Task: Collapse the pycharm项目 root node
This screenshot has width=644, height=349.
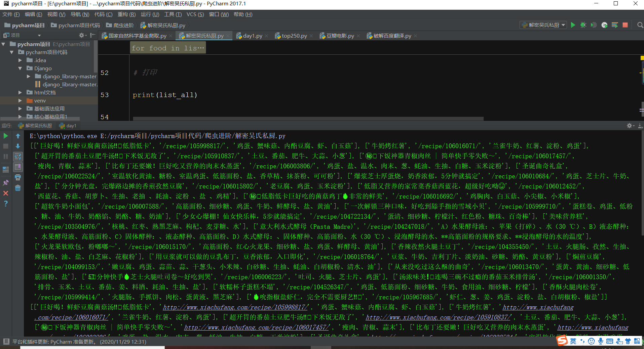Action: tap(3, 44)
